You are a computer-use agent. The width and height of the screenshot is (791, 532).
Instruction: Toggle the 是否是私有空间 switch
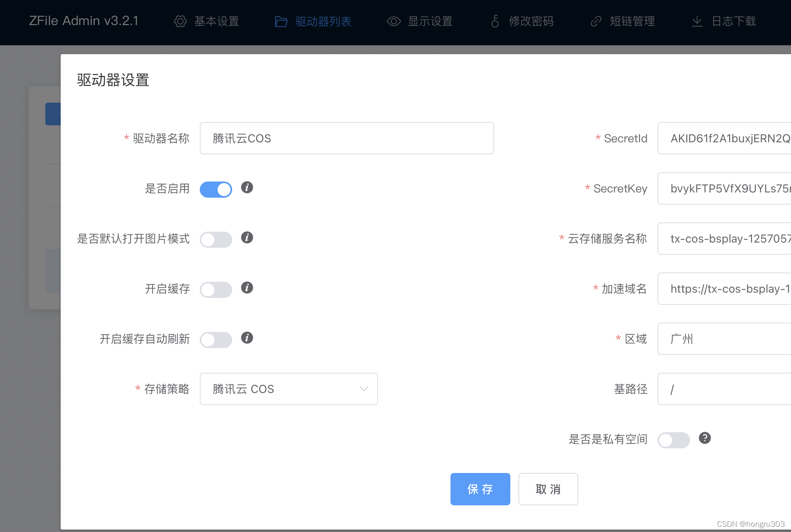(x=674, y=440)
